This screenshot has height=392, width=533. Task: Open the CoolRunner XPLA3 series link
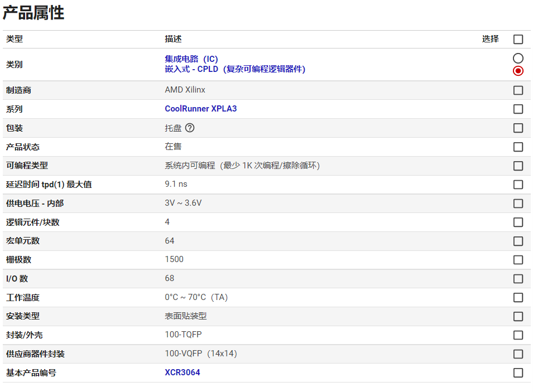(x=200, y=109)
